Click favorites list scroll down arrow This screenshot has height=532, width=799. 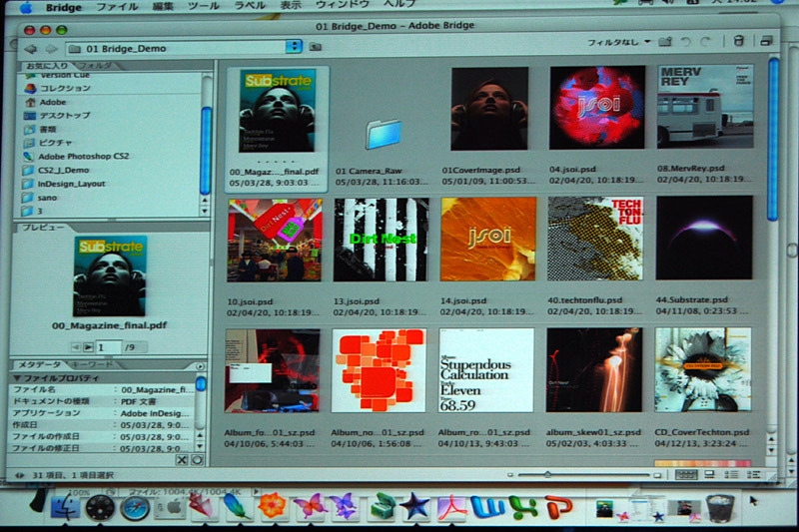[205, 211]
